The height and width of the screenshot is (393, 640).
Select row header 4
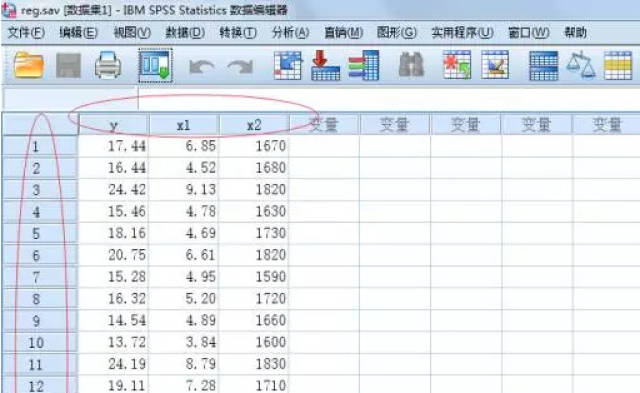coord(40,212)
